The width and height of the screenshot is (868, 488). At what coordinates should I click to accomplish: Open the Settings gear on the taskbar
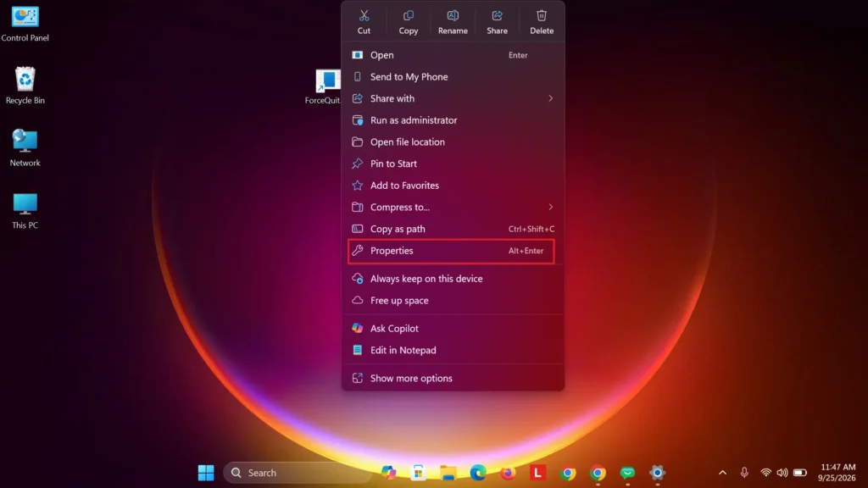click(x=657, y=473)
